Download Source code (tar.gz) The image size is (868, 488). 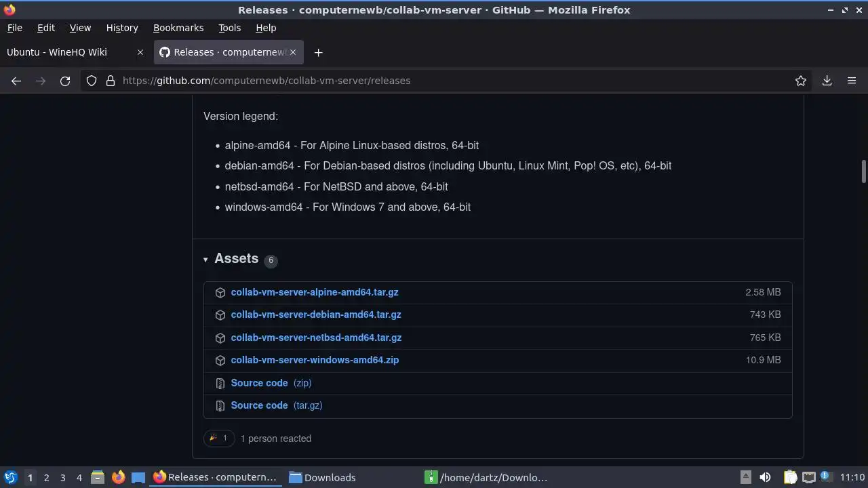[x=277, y=405]
